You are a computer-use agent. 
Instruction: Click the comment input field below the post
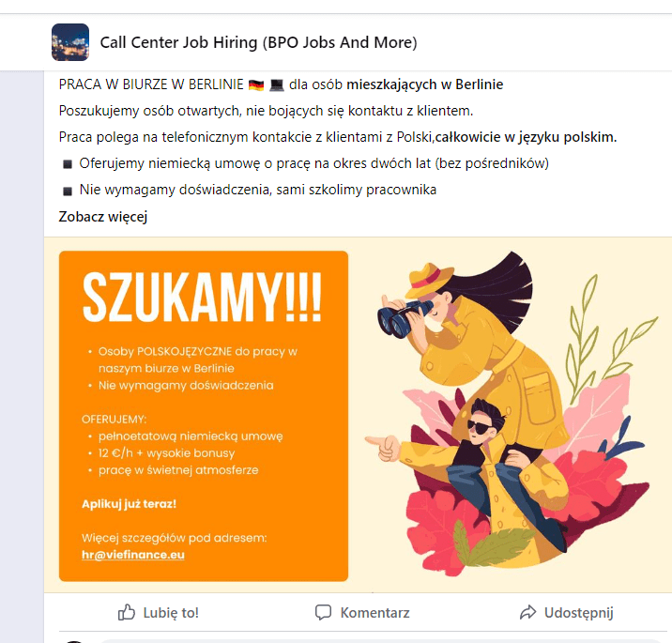coord(386,641)
